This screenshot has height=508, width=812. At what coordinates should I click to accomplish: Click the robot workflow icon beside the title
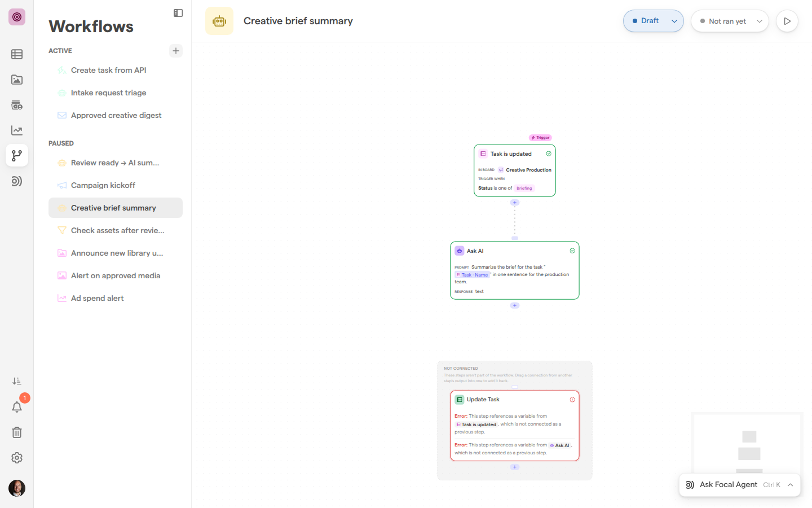(x=219, y=21)
